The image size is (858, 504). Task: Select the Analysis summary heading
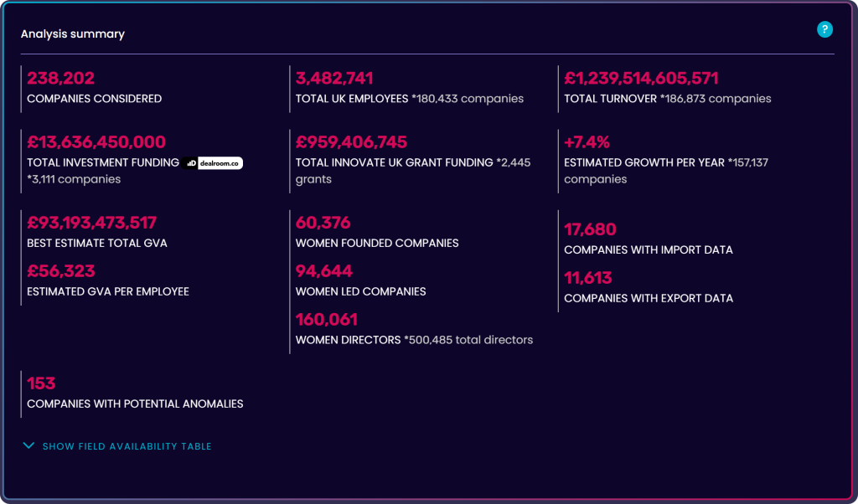pos(73,34)
